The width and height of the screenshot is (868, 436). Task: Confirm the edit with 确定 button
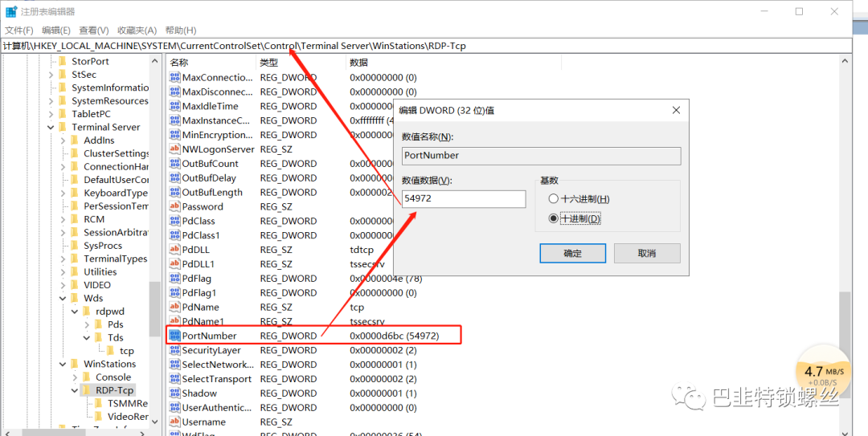point(572,253)
